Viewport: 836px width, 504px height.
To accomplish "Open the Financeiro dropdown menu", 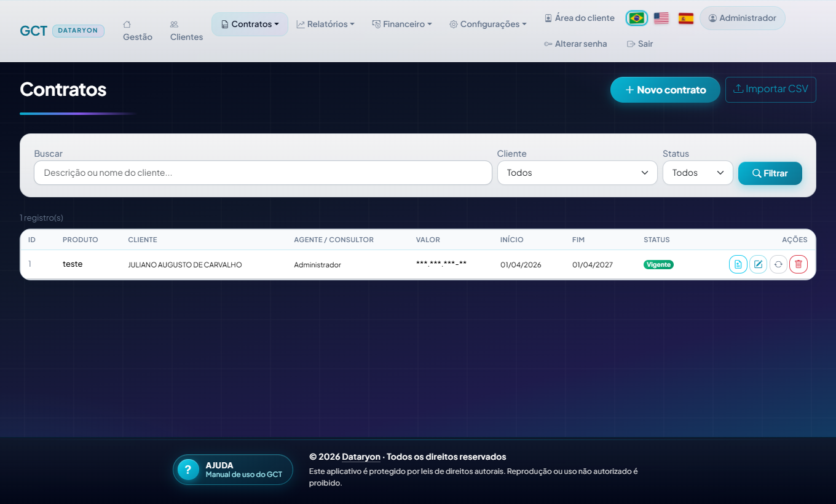I will coord(402,25).
